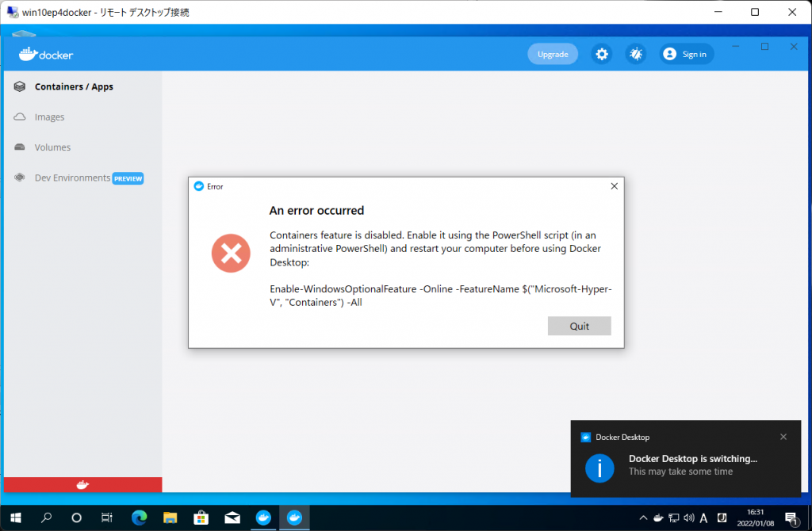Open Cortana circle icon on taskbar
812x531 pixels.
77,518
